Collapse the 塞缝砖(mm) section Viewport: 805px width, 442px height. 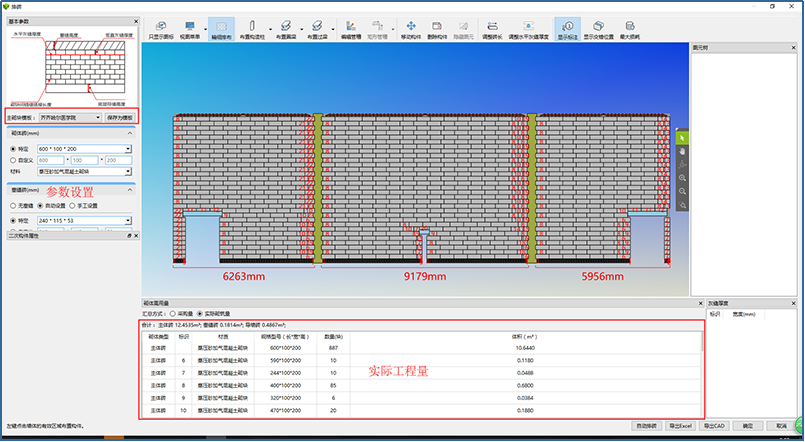[130, 190]
